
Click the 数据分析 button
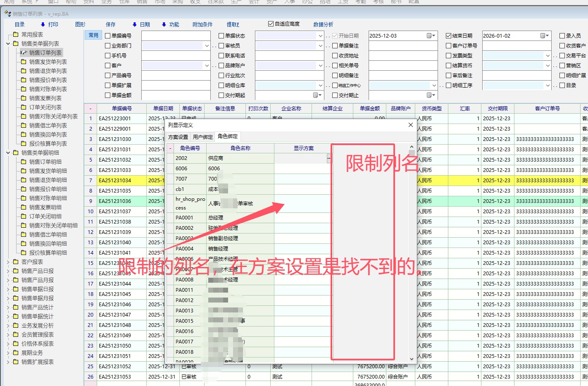pyautogui.click(x=323, y=25)
